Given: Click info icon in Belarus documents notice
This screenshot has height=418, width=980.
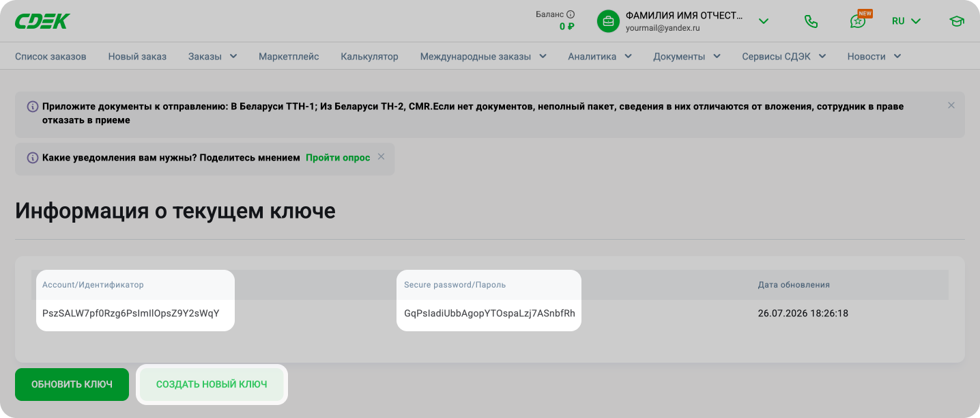Looking at the screenshot, I should tap(32, 107).
